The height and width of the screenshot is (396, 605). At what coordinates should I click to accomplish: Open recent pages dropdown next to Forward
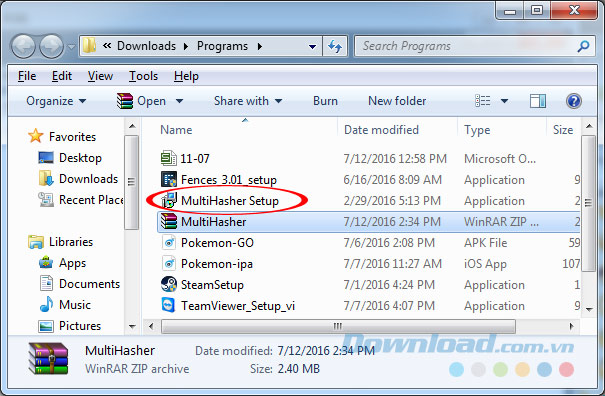[71, 47]
